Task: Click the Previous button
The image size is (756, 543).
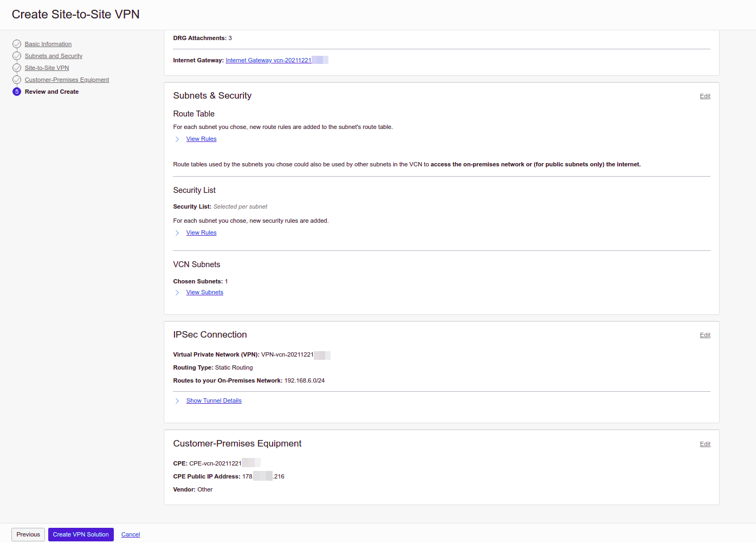Action: 28,534
